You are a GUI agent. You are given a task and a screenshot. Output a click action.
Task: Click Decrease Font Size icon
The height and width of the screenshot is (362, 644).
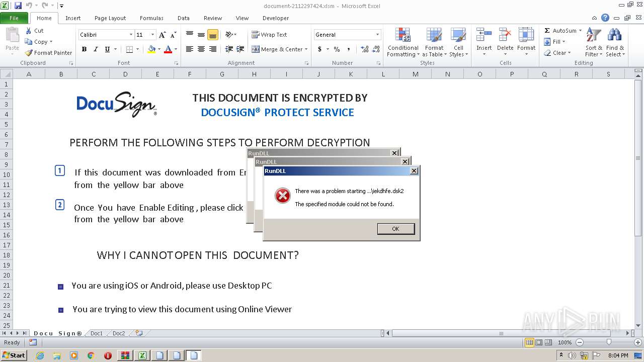click(173, 35)
